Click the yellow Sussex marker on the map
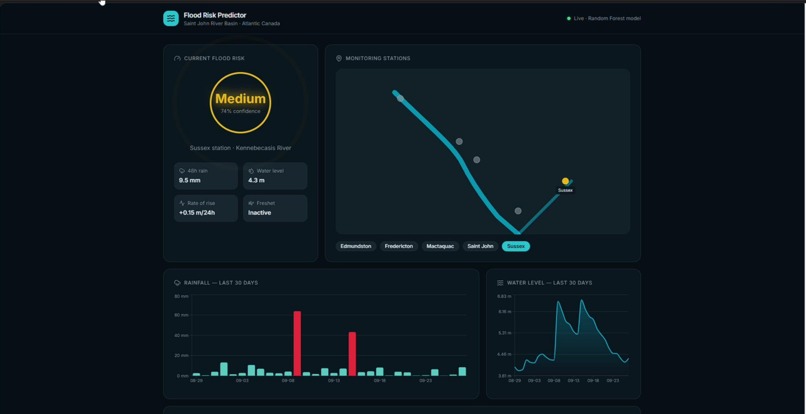806x414 pixels. tap(565, 181)
